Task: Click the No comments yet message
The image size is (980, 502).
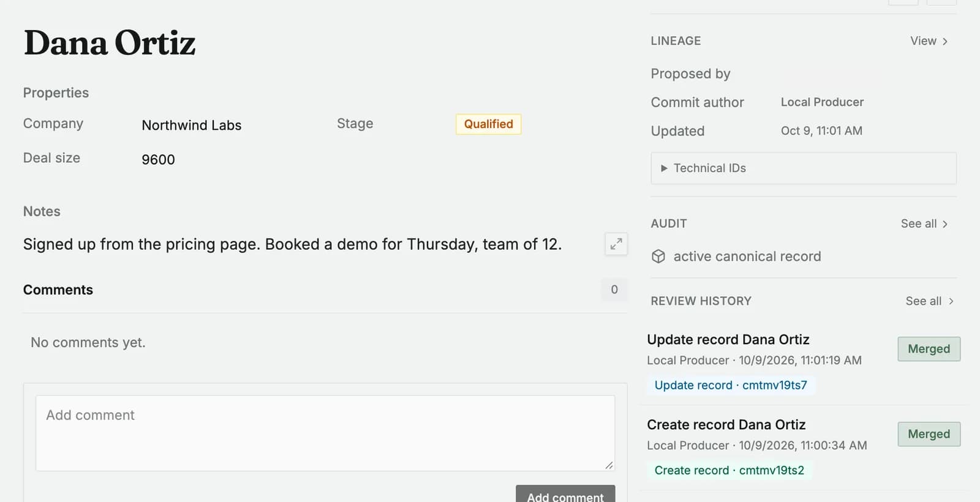Action: tap(88, 343)
